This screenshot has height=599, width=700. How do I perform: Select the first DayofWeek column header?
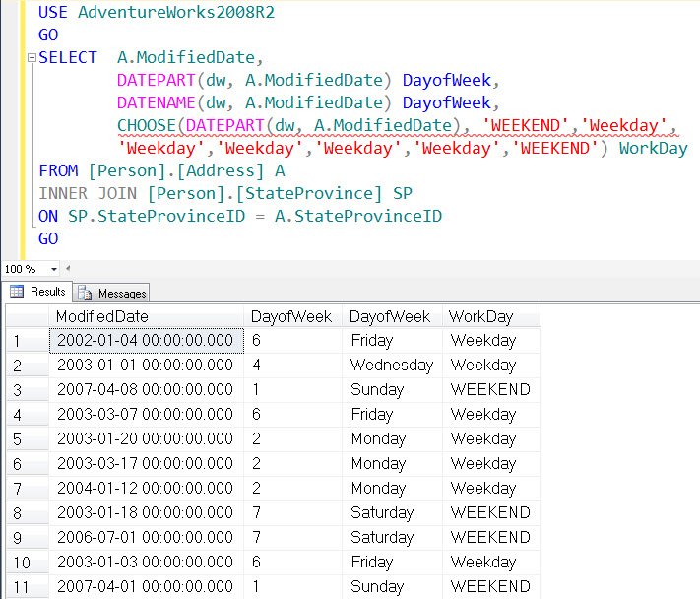pyautogui.click(x=292, y=316)
